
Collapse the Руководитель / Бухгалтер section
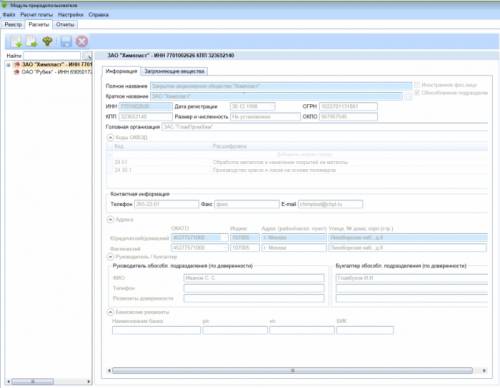[110, 257]
